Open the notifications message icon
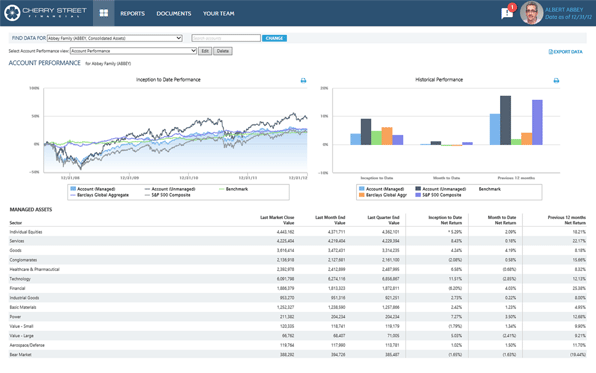 coord(507,13)
